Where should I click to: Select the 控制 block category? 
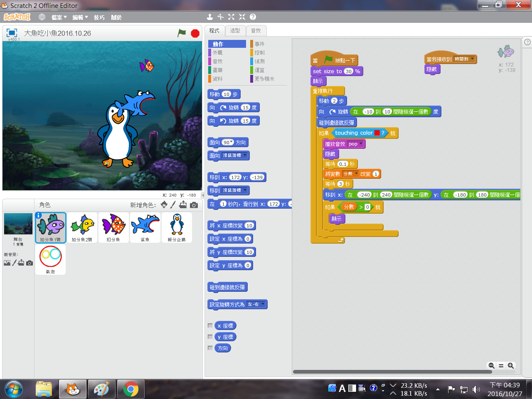pyautogui.click(x=259, y=53)
